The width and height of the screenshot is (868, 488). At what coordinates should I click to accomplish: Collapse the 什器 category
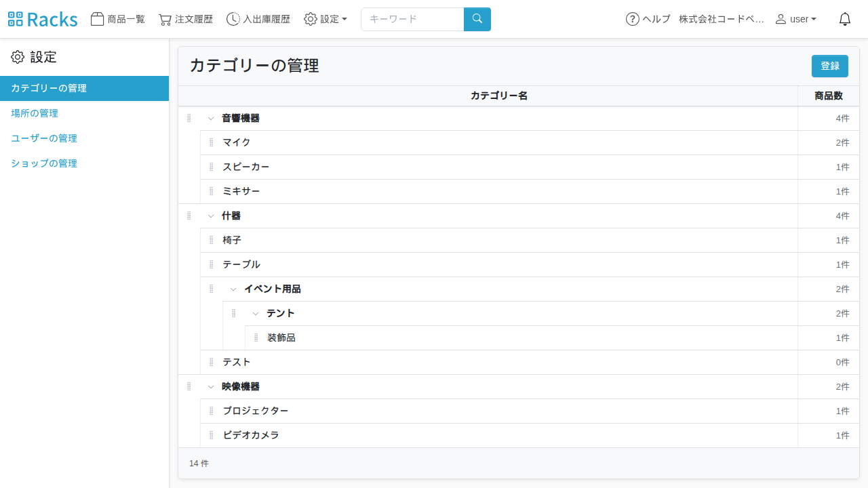tap(211, 216)
